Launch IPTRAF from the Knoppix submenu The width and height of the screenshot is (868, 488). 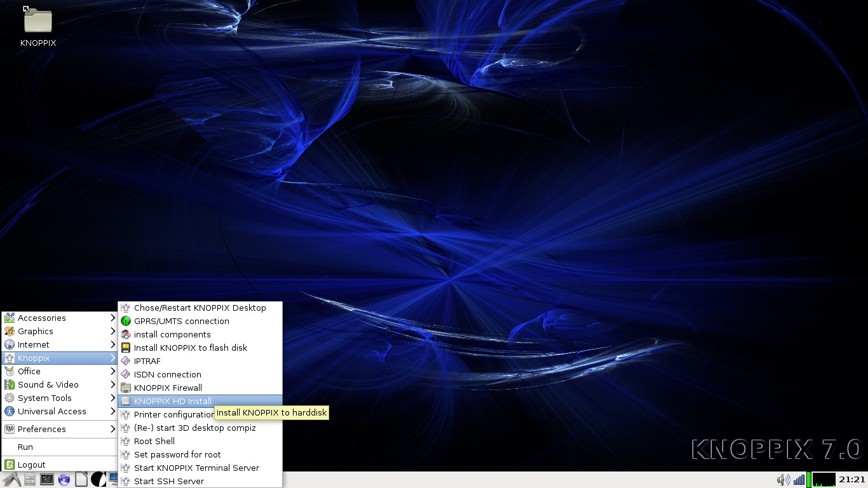(x=200, y=361)
